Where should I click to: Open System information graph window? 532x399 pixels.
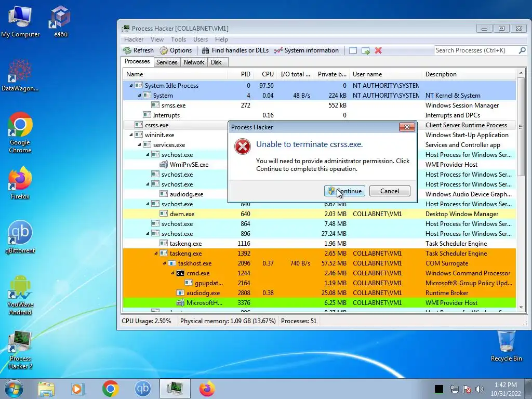coord(307,50)
